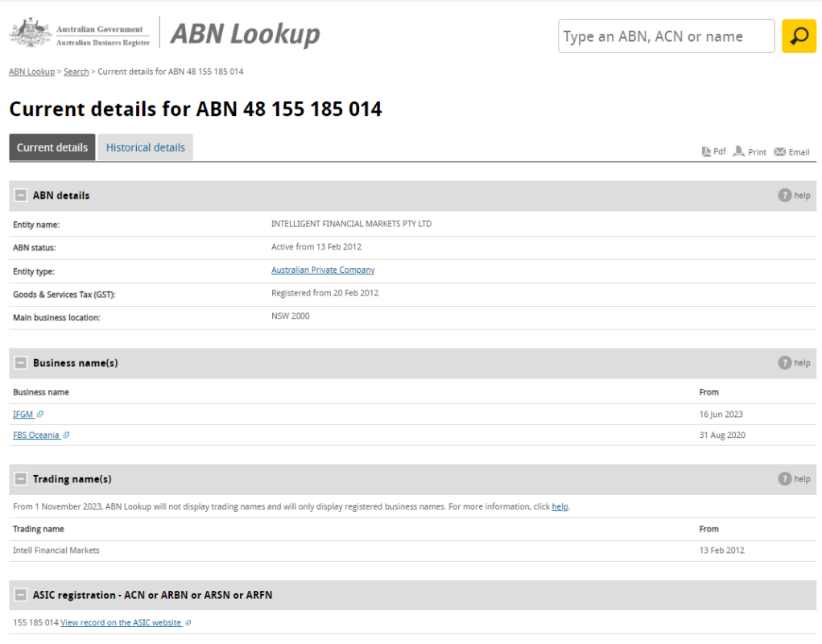This screenshot has height=644, width=822.
Task: Collapse the Business name(s) section
Action: pos(20,362)
